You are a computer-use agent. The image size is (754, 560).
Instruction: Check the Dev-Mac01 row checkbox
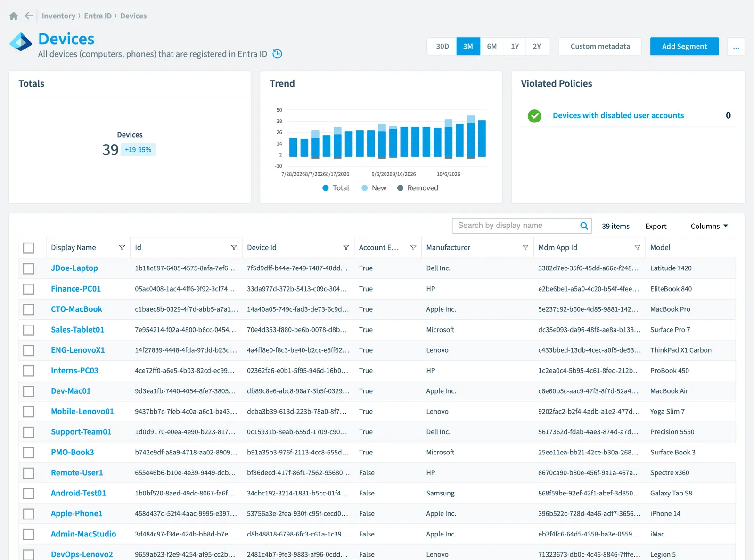point(29,391)
